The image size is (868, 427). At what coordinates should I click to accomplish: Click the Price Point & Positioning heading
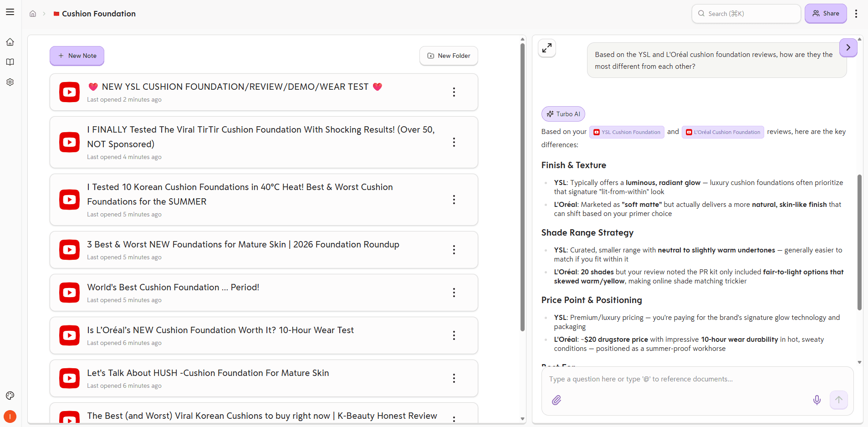[x=592, y=300]
